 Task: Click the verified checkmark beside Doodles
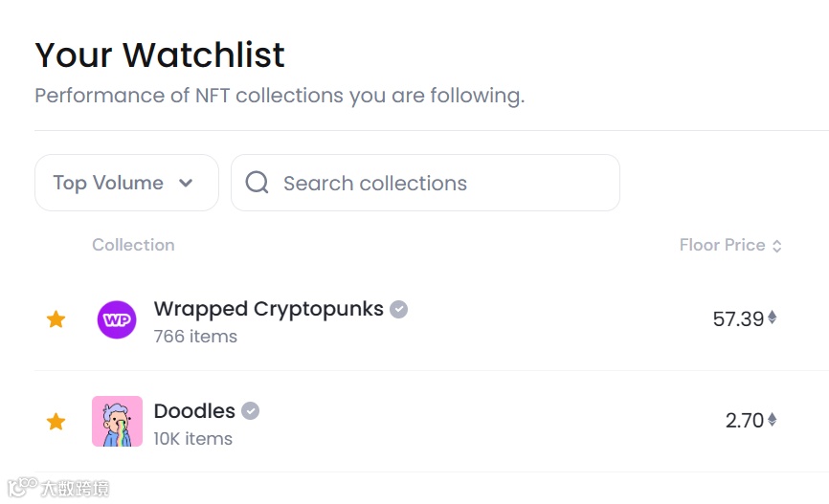(x=250, y=411)
